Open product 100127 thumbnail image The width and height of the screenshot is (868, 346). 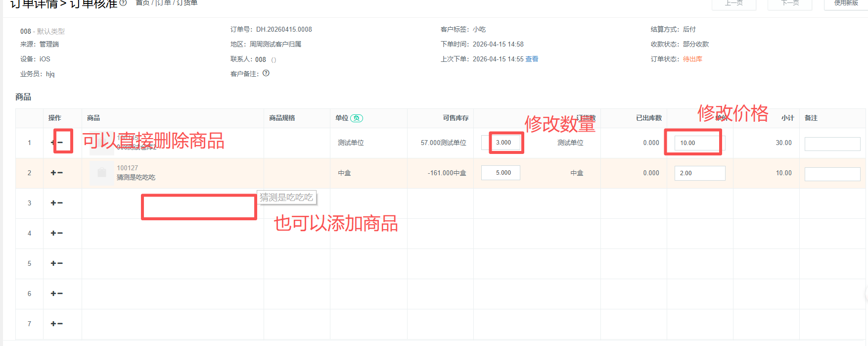tap(102, 173)
